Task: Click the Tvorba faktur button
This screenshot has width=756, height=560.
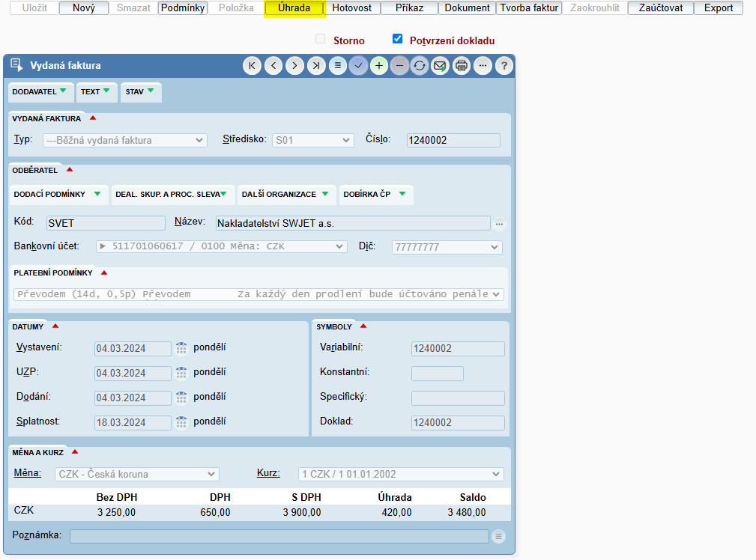Action: tap(529, 7)
